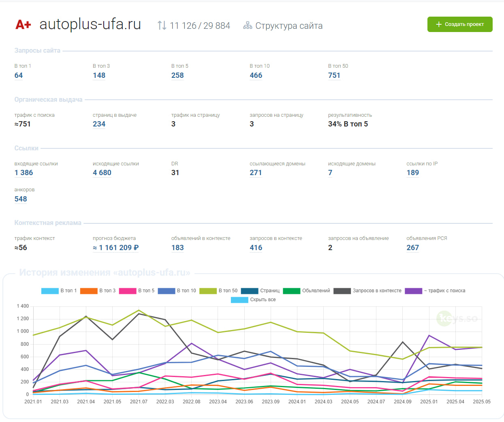504x422 pixels.
Task: Toggle В топ 1 legend swatch
Action: pyautogui.click(x=50, y=291)
